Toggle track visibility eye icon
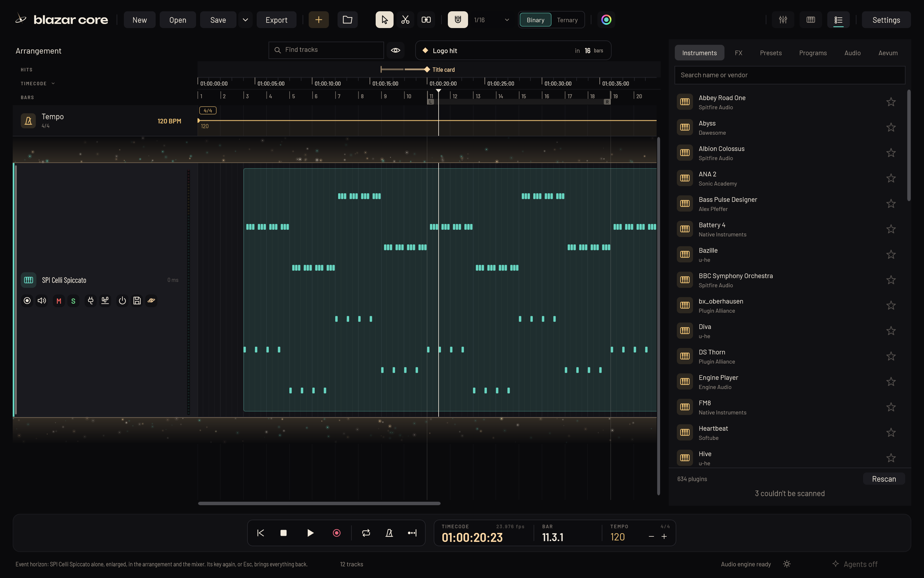The image size is (924, 578). pos(396,50)
